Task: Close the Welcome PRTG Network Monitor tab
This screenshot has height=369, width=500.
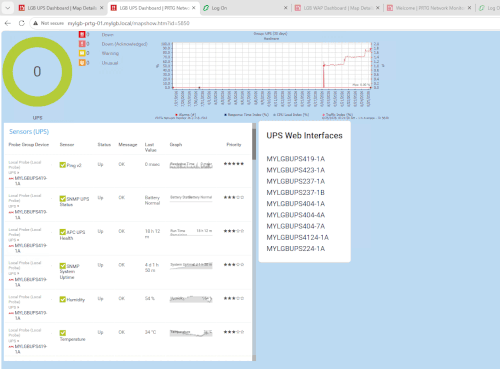Action: point(469,8)
